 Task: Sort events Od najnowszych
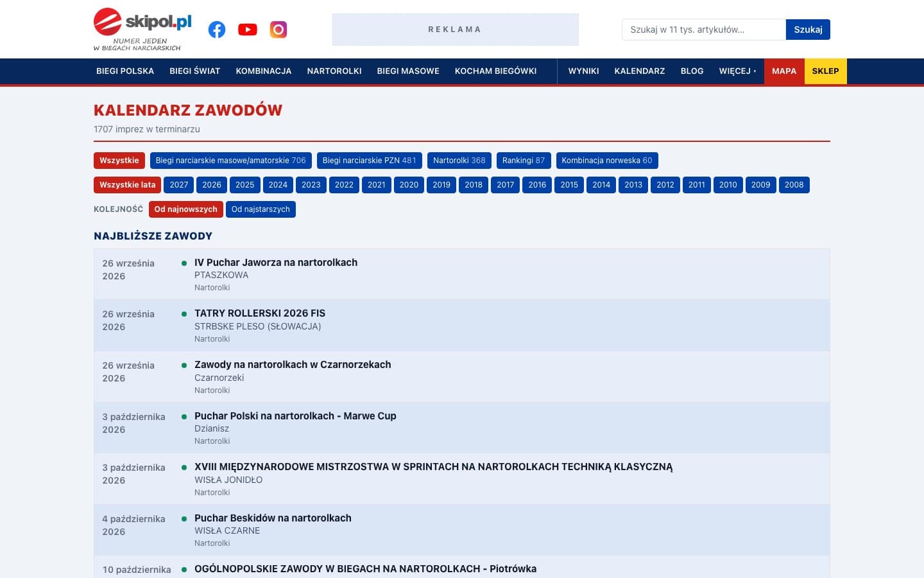tap(186, 209)
